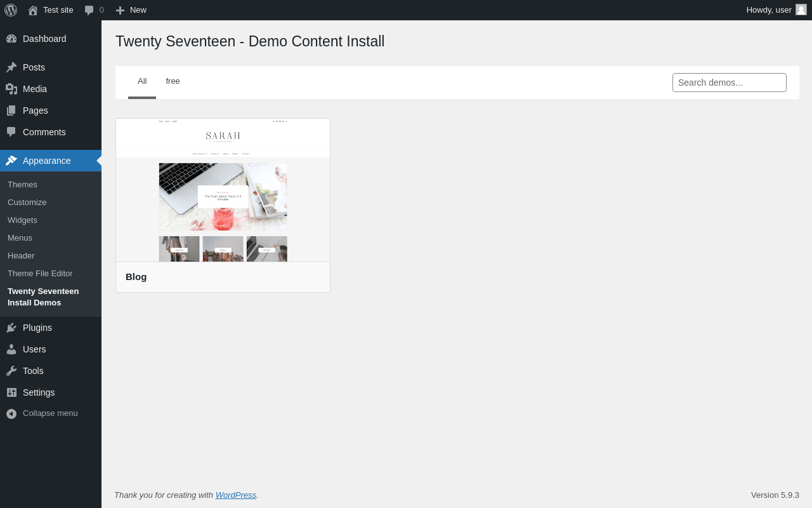Select the All demos filter tab
Viewport: 812px width, 508px height.
click(142, 81)
